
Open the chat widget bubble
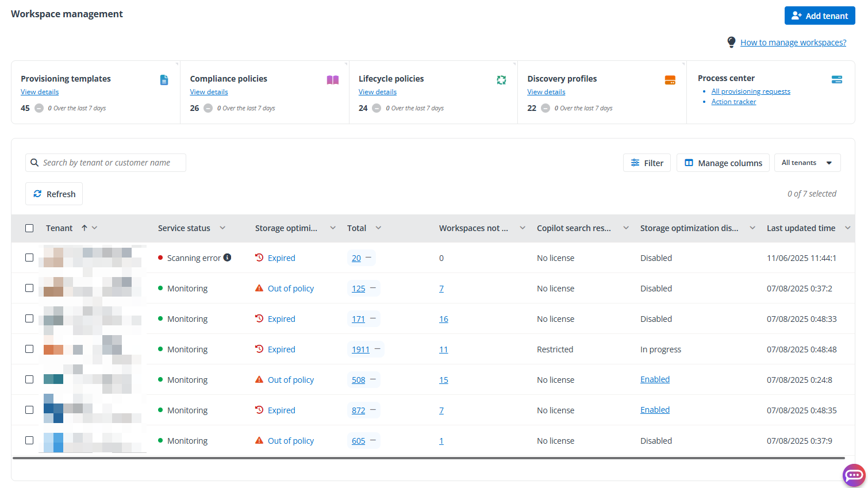[854, 475]
